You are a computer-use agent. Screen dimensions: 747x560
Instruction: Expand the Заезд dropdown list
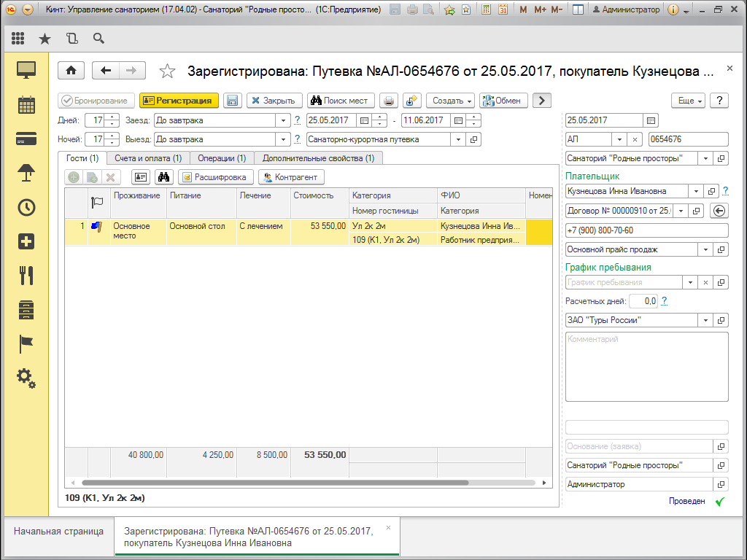pyautogui.click(x=282, y=120)
